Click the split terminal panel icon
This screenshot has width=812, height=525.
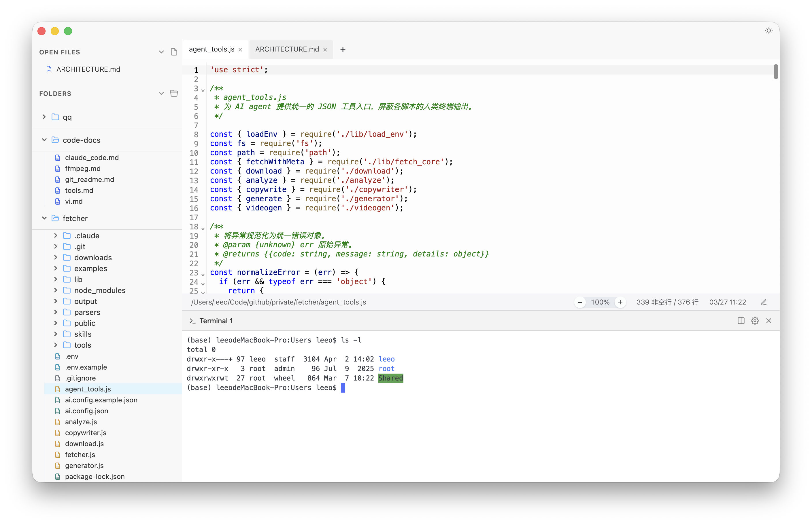click(741, 321)
